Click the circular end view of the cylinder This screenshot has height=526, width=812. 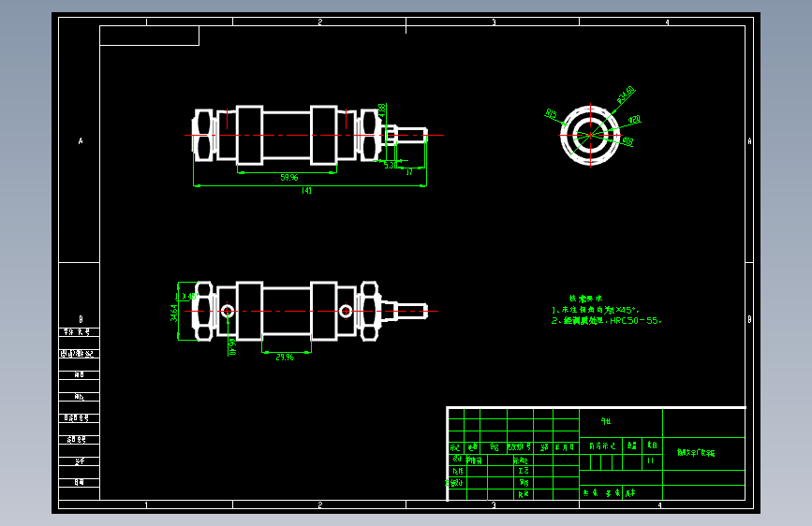[x=590, y=136]
